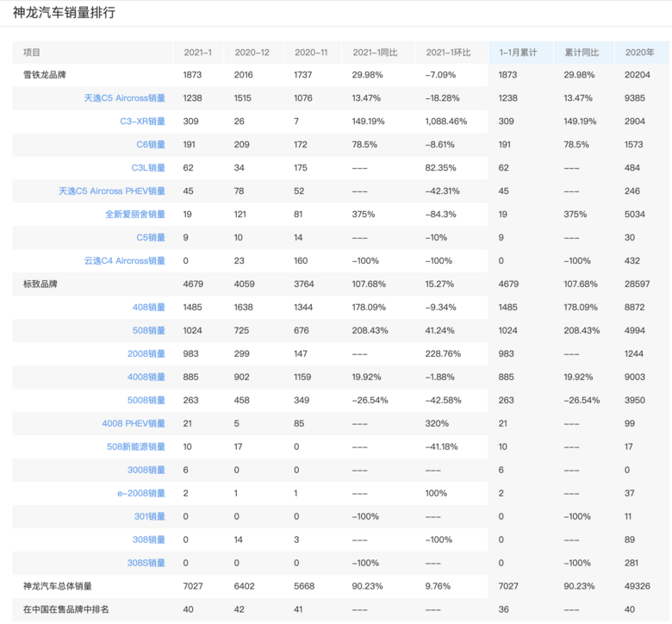Click the 5668 value in total sales row
672x624 pixels.
pyautogui.click(x=304, y=586)
